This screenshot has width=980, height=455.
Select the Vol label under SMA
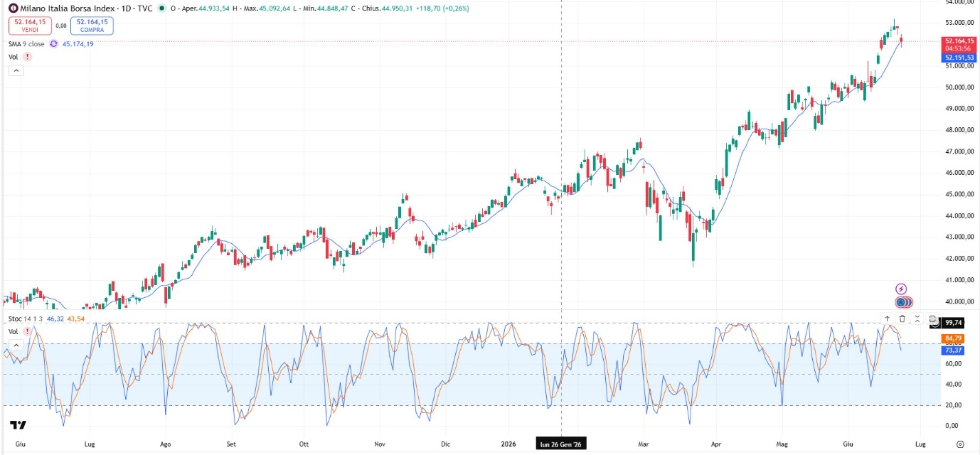coord(13,56)
